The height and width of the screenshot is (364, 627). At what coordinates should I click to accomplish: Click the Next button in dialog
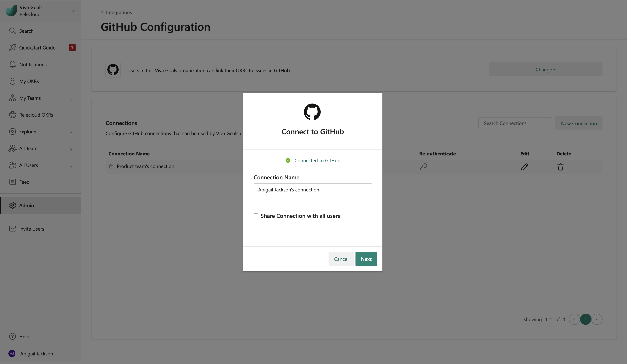point(366,259)
